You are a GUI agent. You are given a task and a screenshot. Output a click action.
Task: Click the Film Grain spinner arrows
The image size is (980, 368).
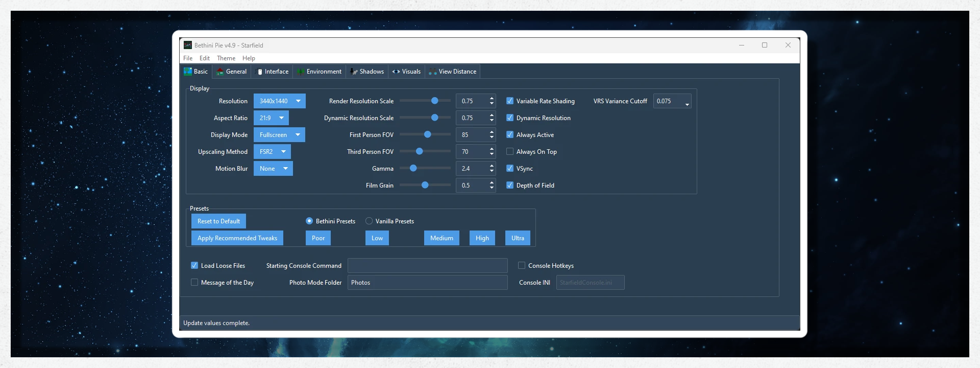coord(492,186)
